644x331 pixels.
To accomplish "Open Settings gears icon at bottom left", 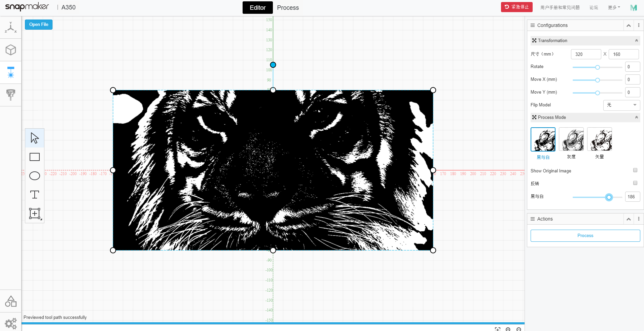I will (x=11, y=324).
